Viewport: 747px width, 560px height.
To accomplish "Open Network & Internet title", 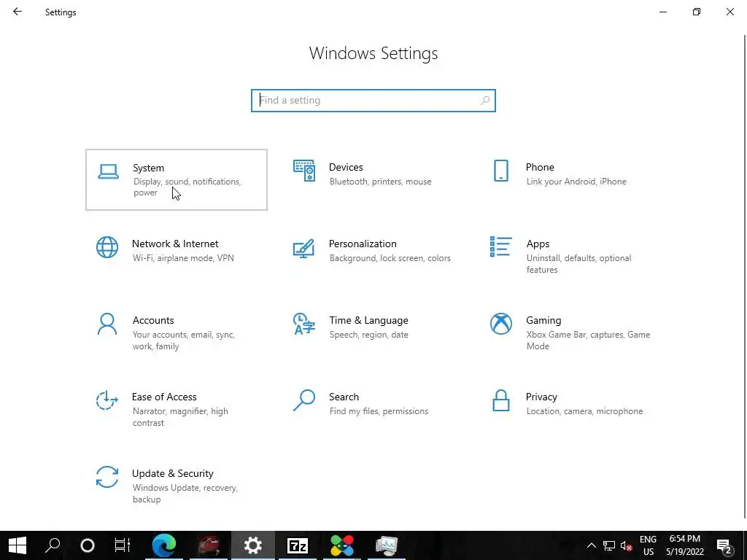I will (x=175, y=244).
